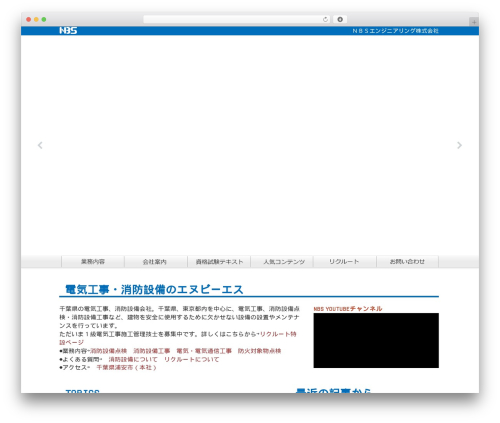
Task: Click the round button beside the address bar
Action: point(340,19)
